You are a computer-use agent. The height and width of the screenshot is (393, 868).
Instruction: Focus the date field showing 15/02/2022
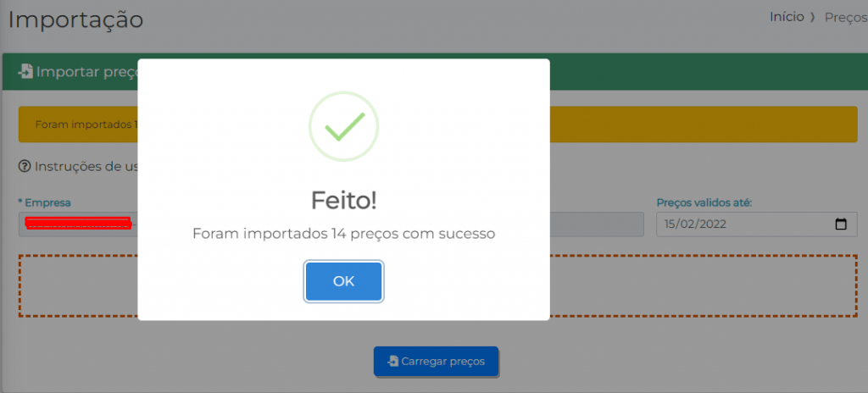click(737, 224)
